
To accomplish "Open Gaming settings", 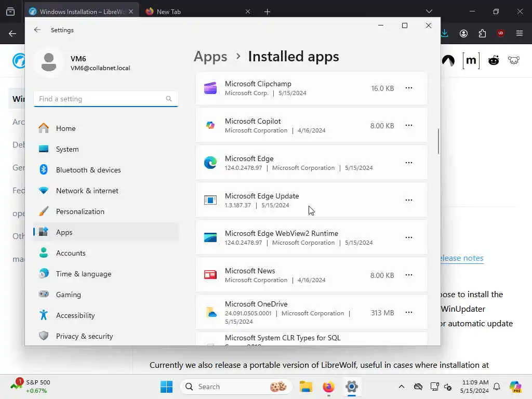I will pos(106,295).
